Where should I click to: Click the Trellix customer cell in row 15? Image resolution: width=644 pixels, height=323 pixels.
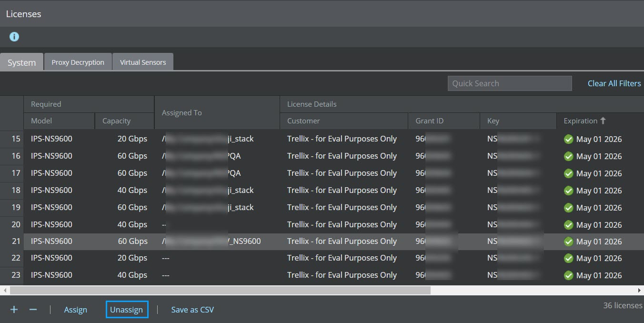pos(342,139)
